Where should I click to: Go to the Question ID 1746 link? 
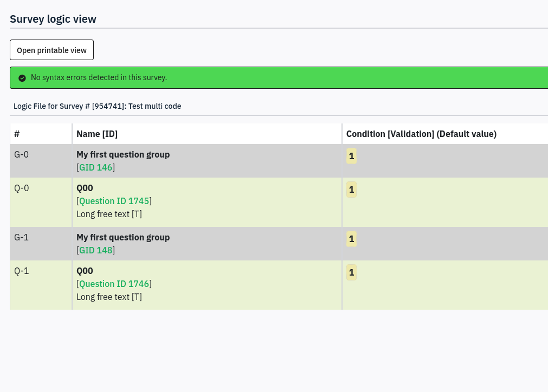click(114, 284)
